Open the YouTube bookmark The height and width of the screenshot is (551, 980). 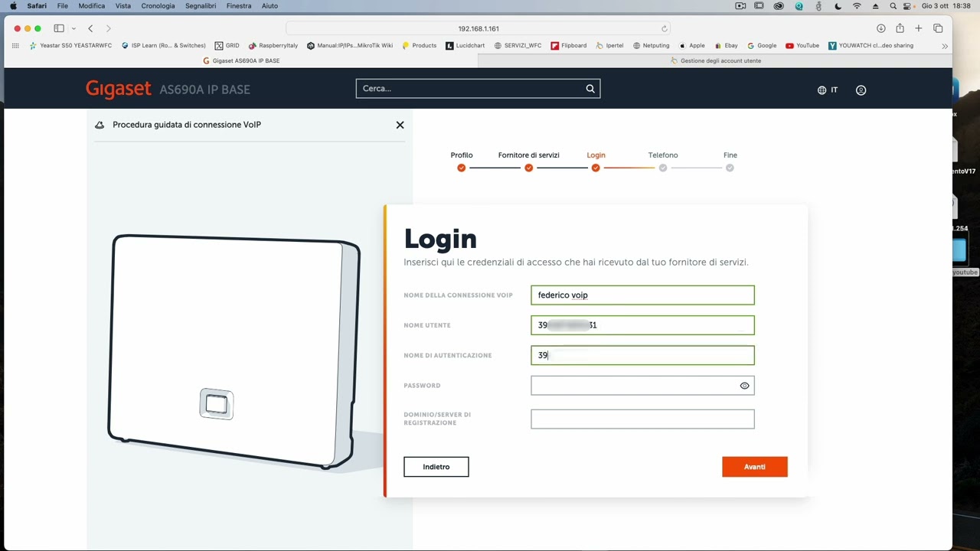click(x=802, y=46)
